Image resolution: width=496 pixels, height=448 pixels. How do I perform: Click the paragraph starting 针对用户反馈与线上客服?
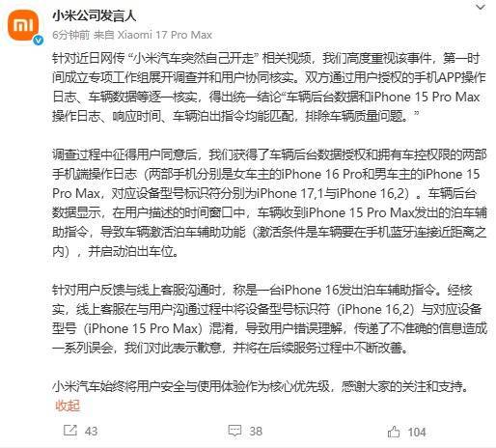269,319
